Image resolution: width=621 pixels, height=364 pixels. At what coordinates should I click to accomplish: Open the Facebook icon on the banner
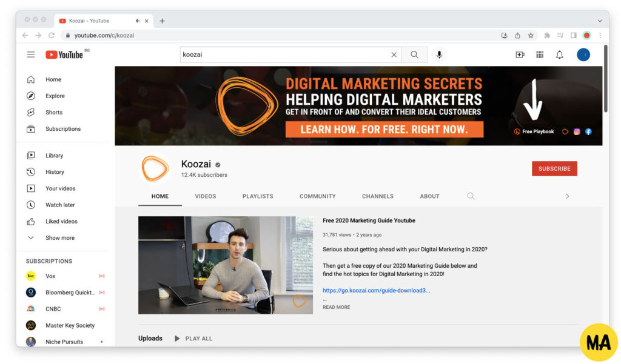click(x=588, y=132)
